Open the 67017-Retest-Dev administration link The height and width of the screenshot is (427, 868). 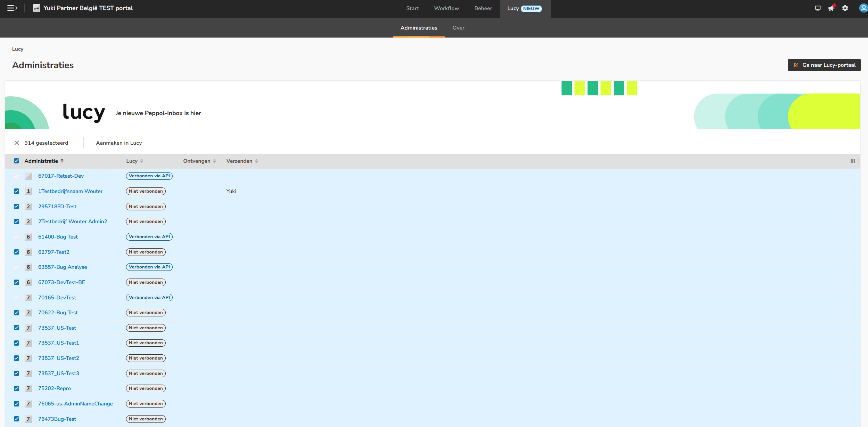[61, 176]
